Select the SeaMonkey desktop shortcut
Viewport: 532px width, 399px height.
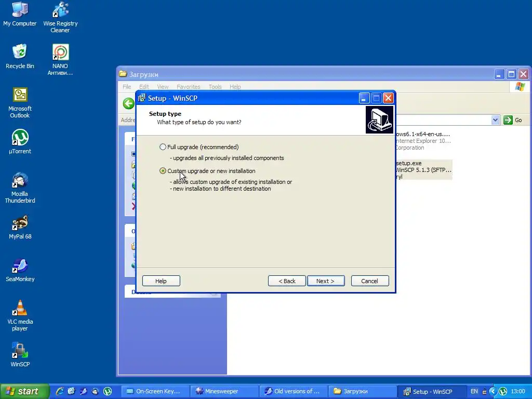click(x=20, y=270)
